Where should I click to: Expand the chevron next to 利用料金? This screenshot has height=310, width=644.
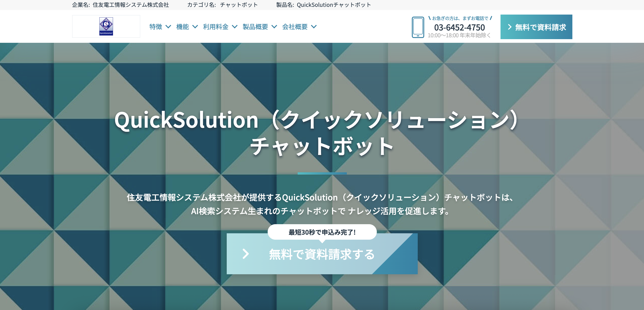(234, 27)
